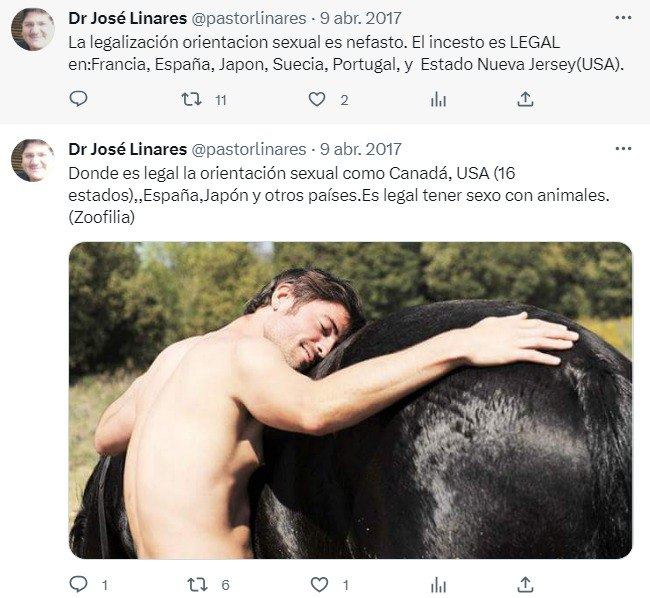
Task: Open Dr José Linares profile from first tweet
Action: (128, 18)
